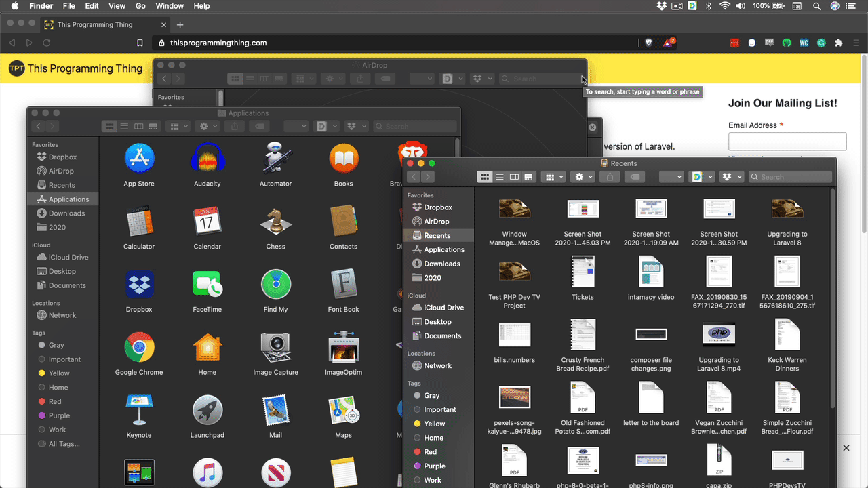
Task: Click the Email Address input field
Action: 787,142
